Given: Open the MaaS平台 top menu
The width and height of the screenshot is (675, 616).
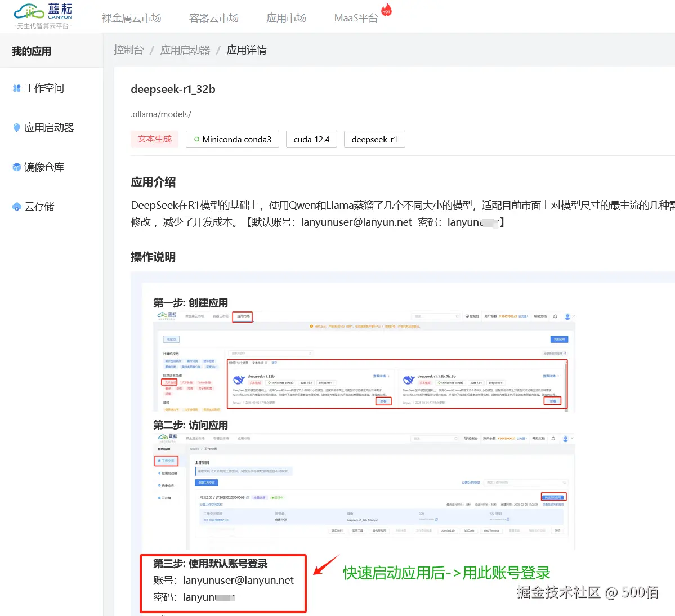Looking at the screenshot, I should coord(356,18).
